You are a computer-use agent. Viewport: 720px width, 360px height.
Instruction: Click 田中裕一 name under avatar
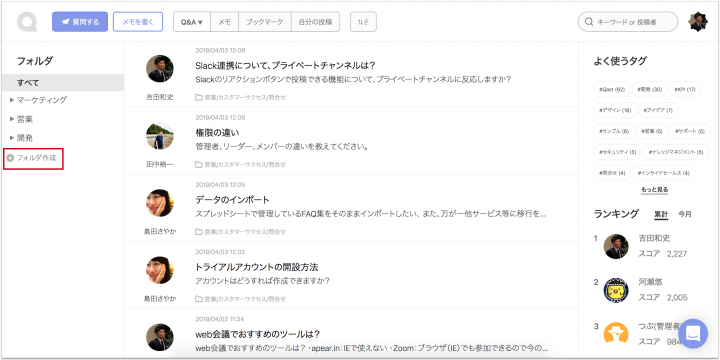[x=160, y=164]
